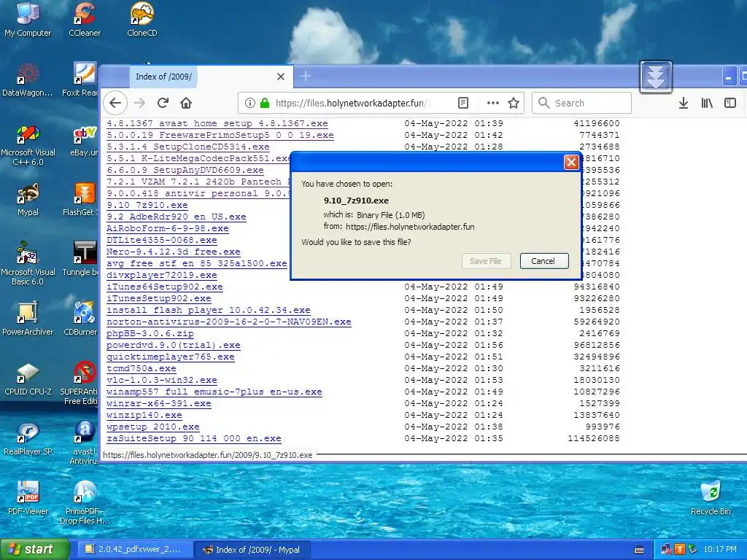This screenshot has width=747, height=560.
Task: Click the address bar URL field
Action: (x=353, y=103)
